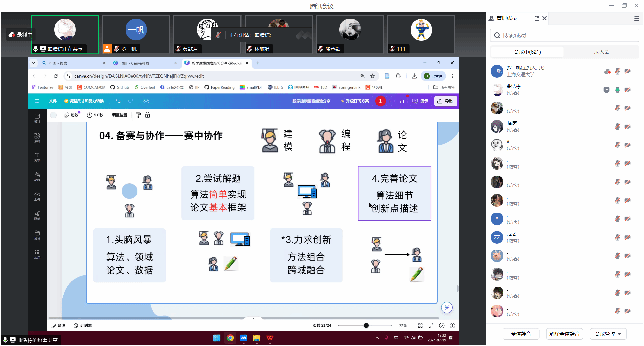This screenshot has width=644, height=346.
Task: Bookmark the page with the Chrome star icon
Action: point(372,76)
